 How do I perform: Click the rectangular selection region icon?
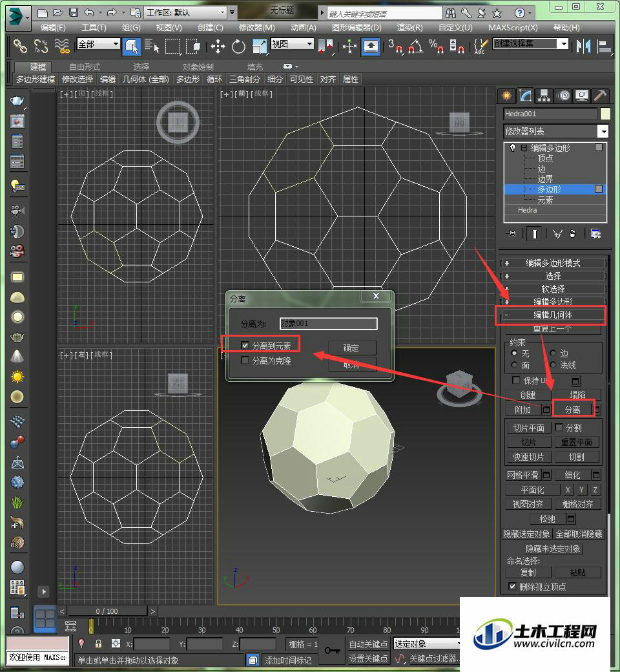pos(172,46)
